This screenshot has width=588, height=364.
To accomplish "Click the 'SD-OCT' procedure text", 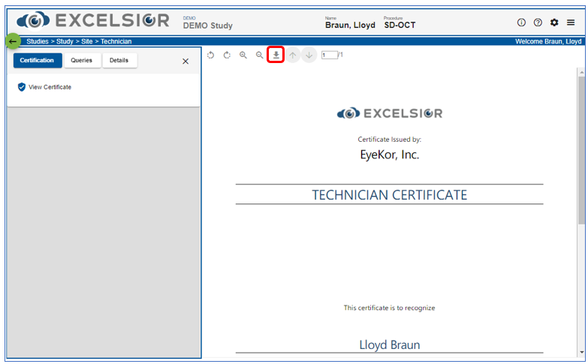I will tap(400, 25).
